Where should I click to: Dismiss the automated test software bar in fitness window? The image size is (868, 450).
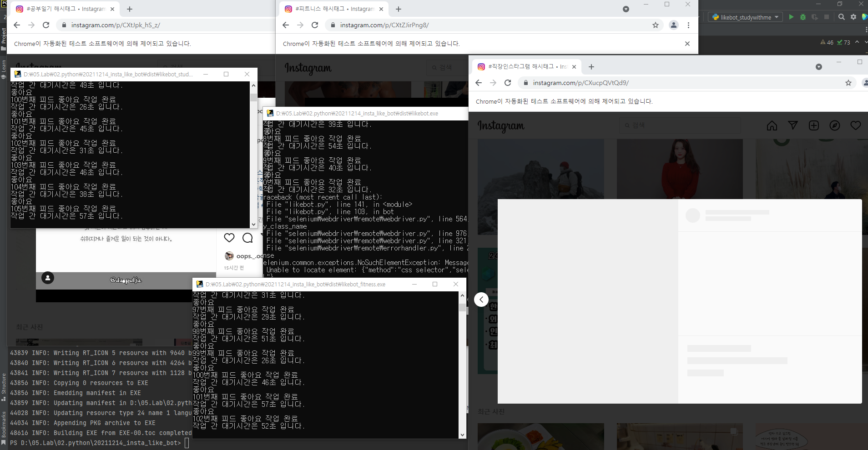(x=687, y=44)
